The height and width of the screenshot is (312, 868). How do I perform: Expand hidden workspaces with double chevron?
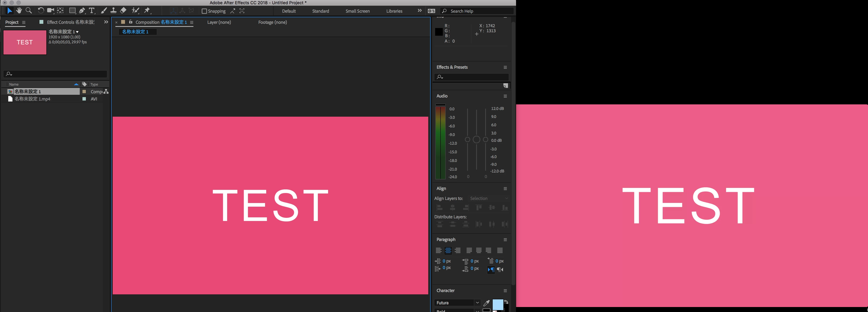[419, 10]
